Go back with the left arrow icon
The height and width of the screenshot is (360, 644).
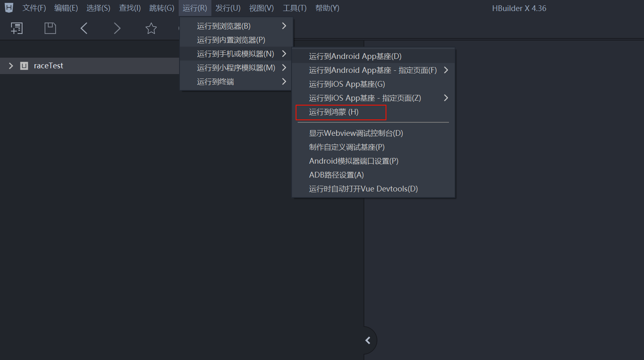click(x=84, y=28)
